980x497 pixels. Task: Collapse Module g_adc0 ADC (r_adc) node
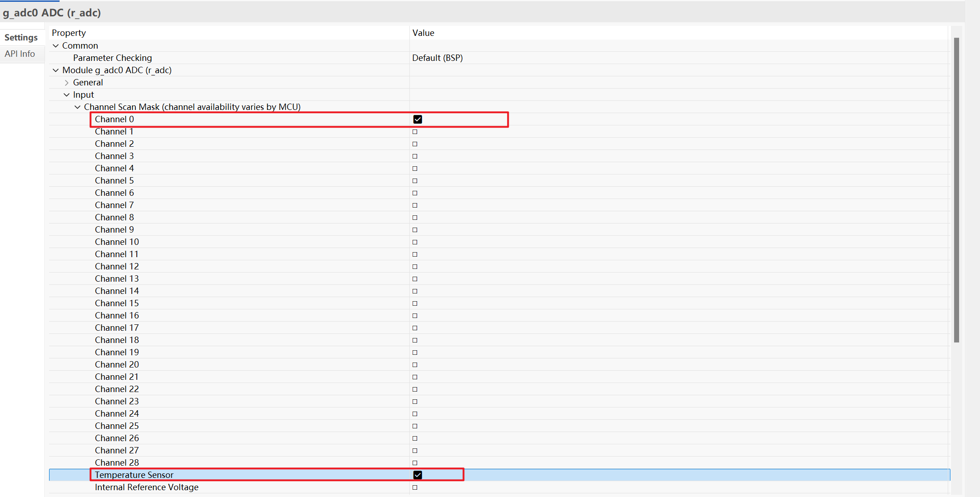coord(56,70)
